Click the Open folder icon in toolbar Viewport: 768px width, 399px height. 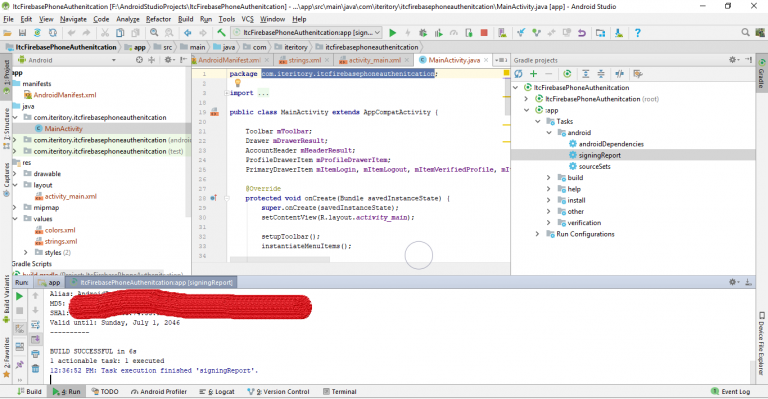pyautogui.click(x=7, y=33)
